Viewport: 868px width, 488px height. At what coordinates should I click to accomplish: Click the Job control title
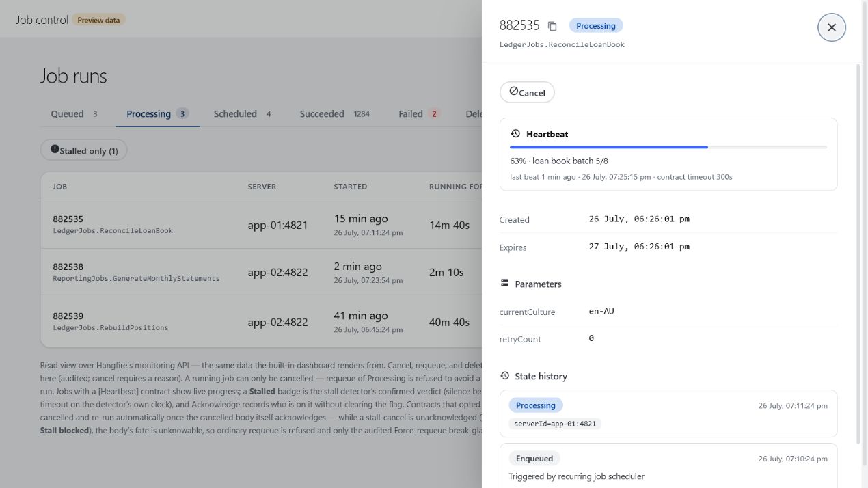tap(42, 20)
